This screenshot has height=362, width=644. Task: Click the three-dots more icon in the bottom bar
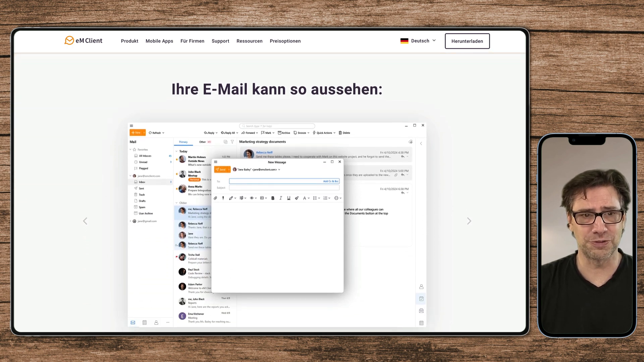pos(168,322)
